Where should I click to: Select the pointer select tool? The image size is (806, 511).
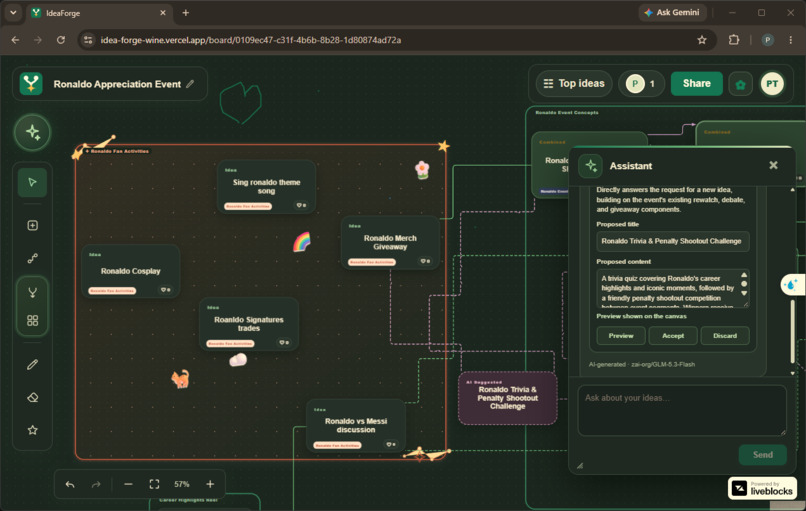32,182
